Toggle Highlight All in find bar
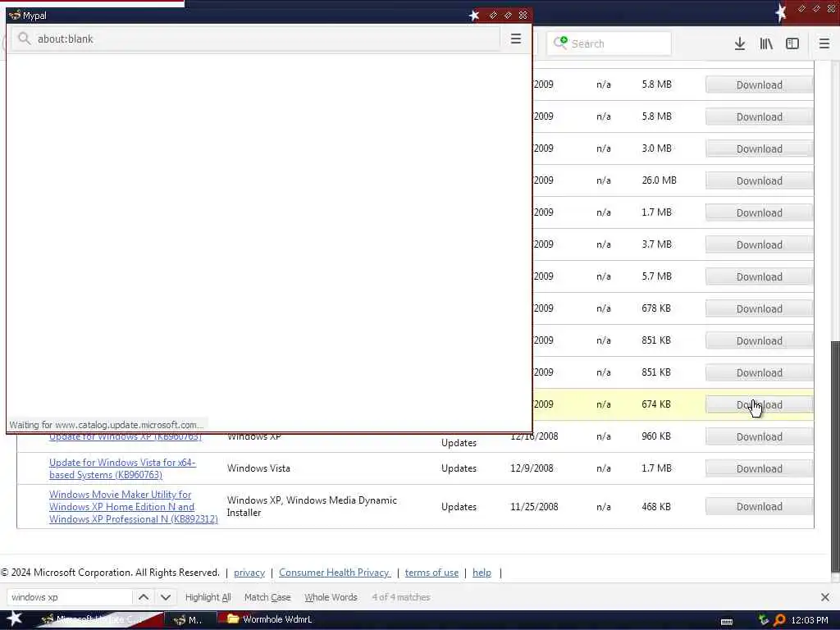Viewport: 840px width, 630px height. coord(208,597)
